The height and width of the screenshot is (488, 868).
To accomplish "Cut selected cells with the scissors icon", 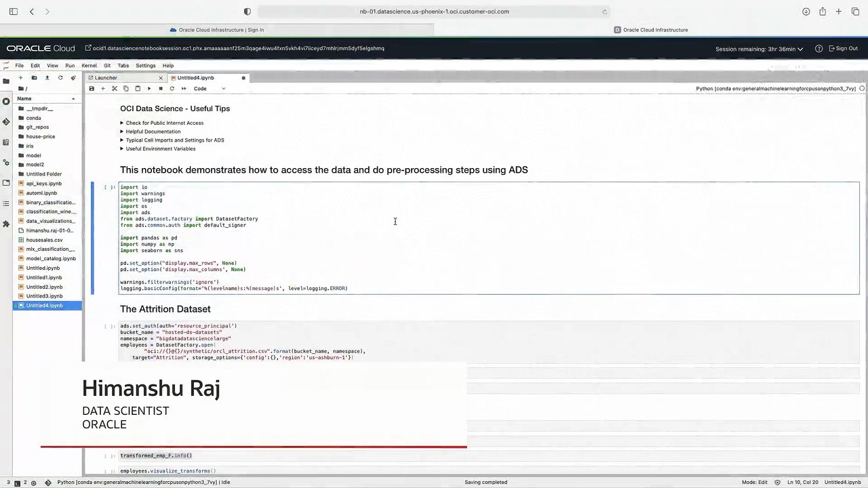I will 115,89.
